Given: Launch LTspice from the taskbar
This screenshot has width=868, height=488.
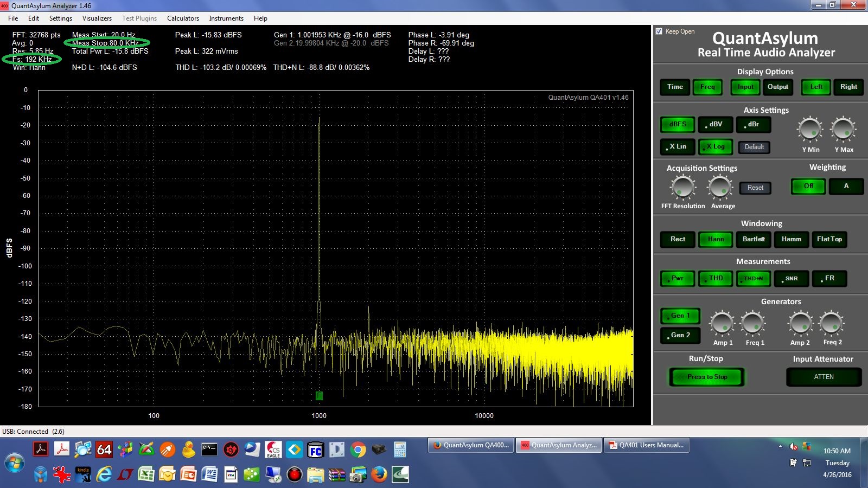Looking at the screenshot, I should pos(125,474).
